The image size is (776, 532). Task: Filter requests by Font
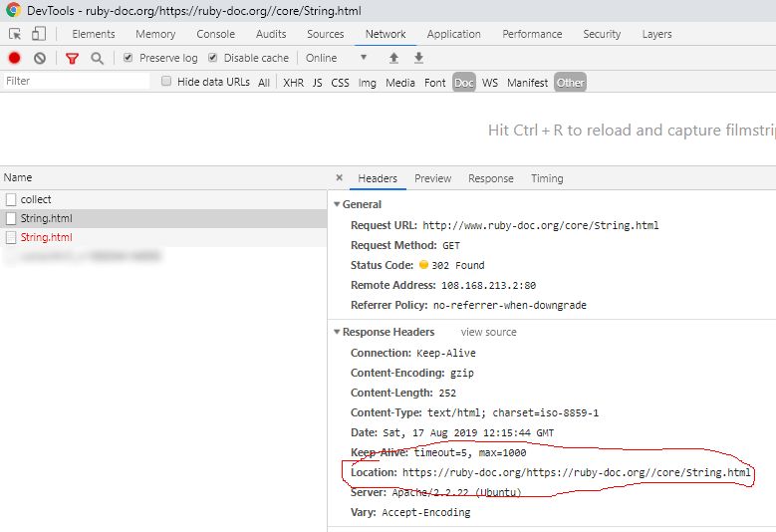(434, 83)
